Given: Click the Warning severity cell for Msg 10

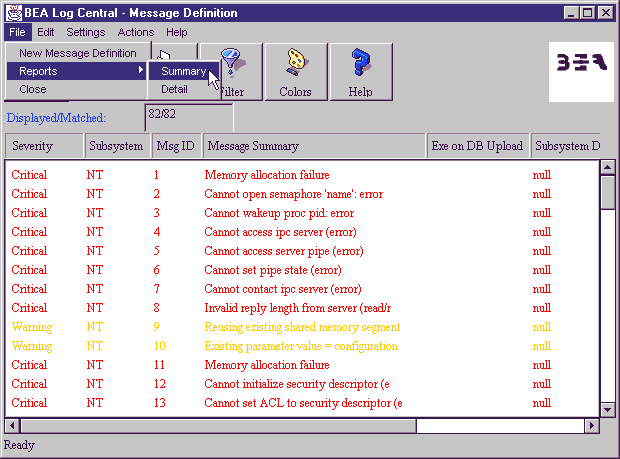Looking at the screenshot, I should tap(32, 346).
